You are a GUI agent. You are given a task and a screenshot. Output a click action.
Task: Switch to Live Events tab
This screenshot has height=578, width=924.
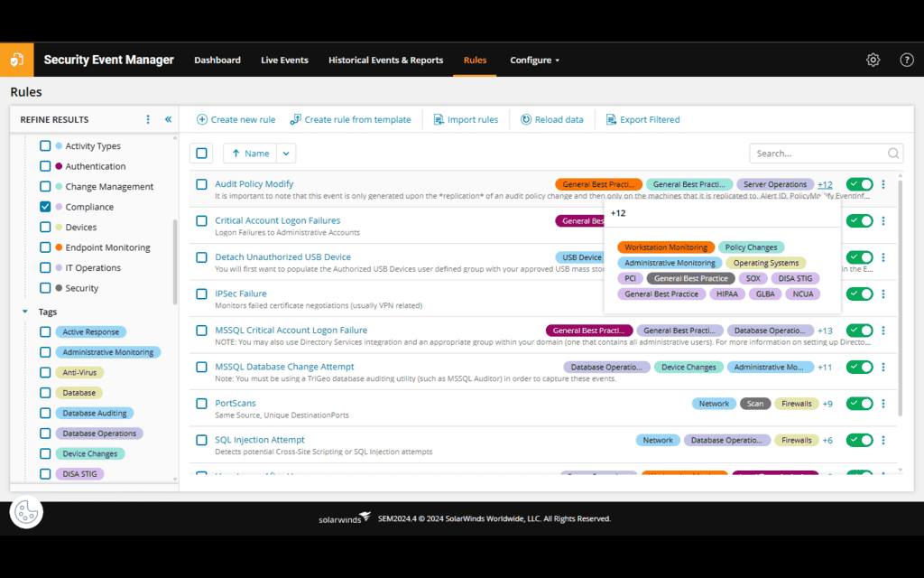(x=284, y=60)
